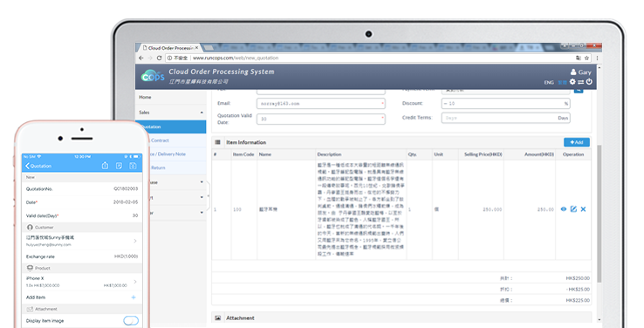Image resolution: width=644 pixels, height=328 pixels.
Task: Open Delivery Note in the sidebar
Action: click(171, 154)
